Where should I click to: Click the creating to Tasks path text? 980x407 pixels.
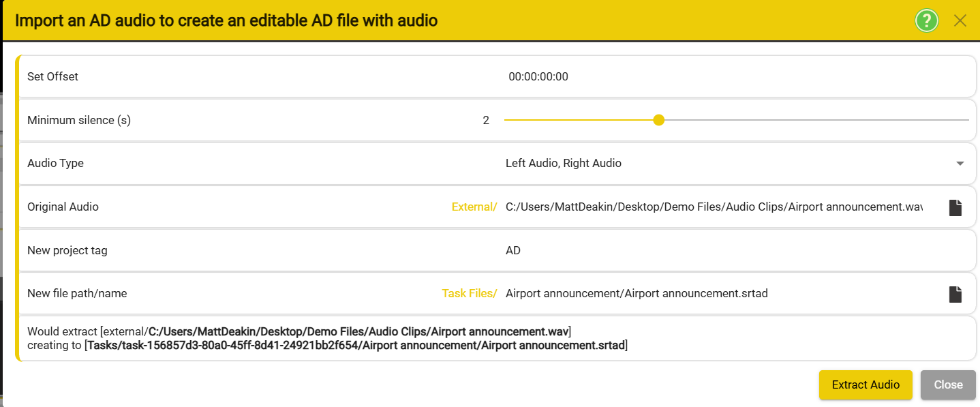coord(327,346)
